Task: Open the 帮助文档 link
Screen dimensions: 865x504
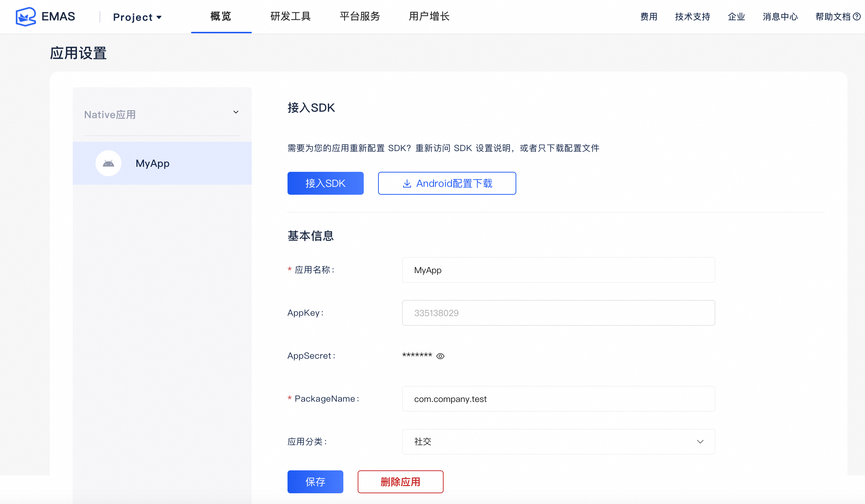Action: tap(833, 17)
